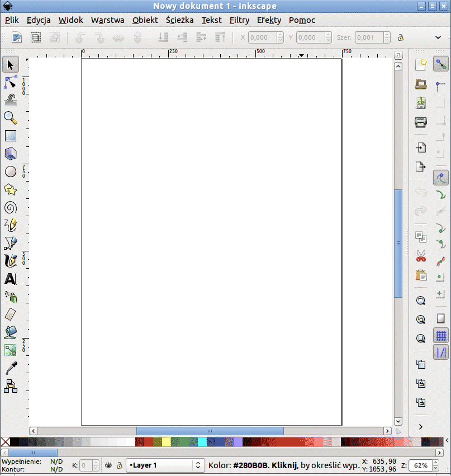Select the Node editing tool
Viewport: 451px width, 476px height.
point(11,82)
